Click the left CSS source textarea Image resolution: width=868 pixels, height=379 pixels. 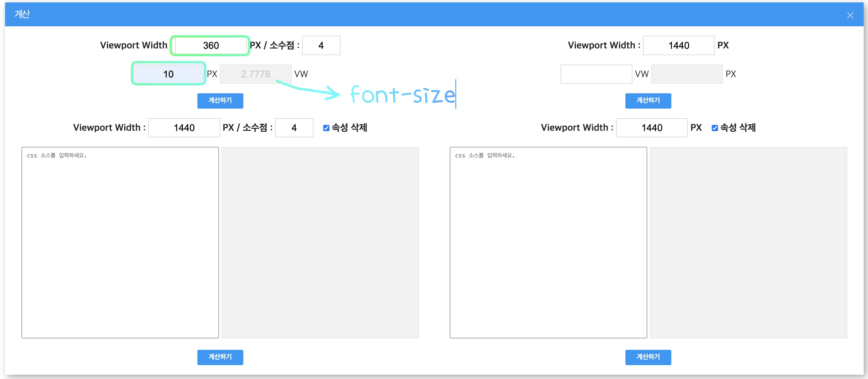(120, 242)
